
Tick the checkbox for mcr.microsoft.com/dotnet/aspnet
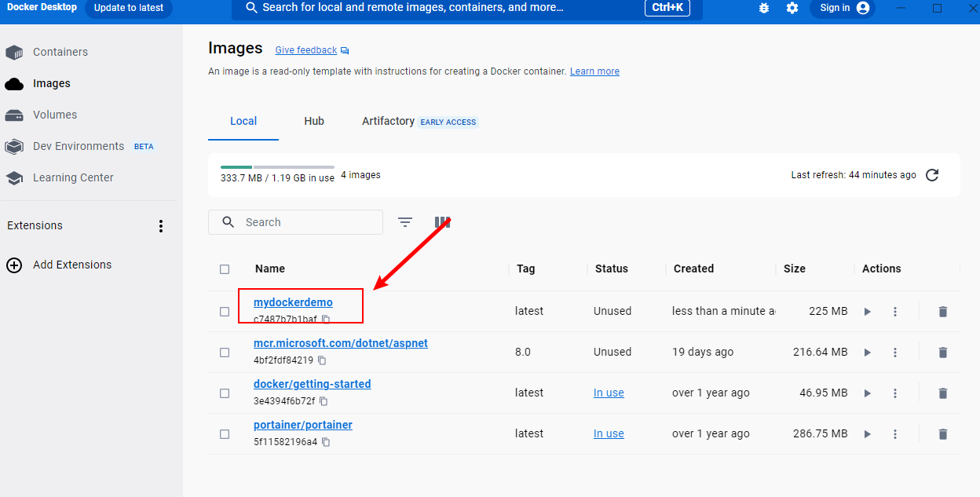click(225, 353)
